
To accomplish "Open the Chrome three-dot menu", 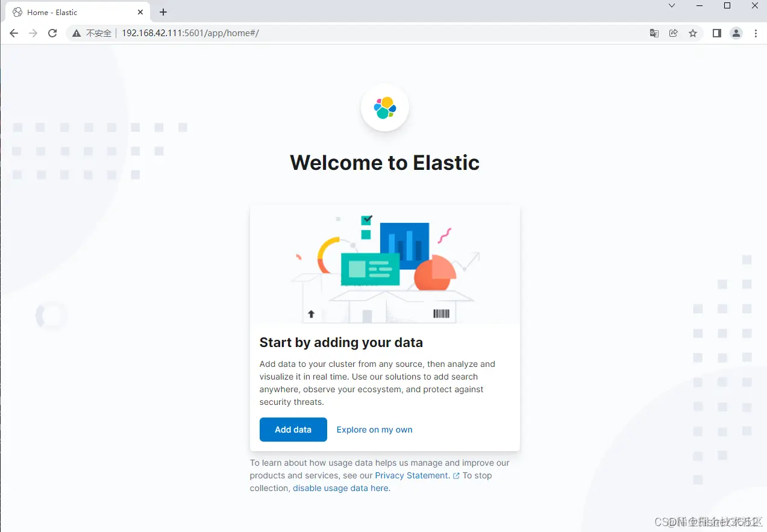I will click(756, 33).
